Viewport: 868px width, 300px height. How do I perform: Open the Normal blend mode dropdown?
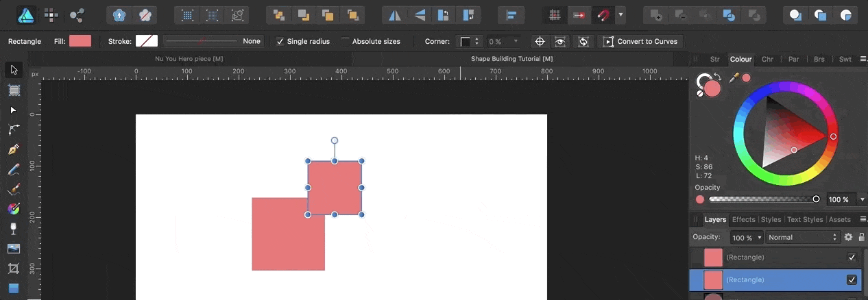(x=803, y=238)
